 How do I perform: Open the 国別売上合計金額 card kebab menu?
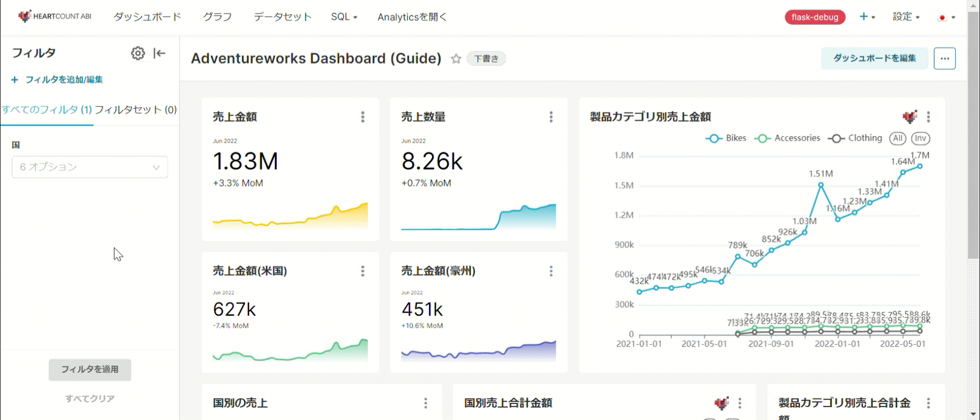click(740, 403)
